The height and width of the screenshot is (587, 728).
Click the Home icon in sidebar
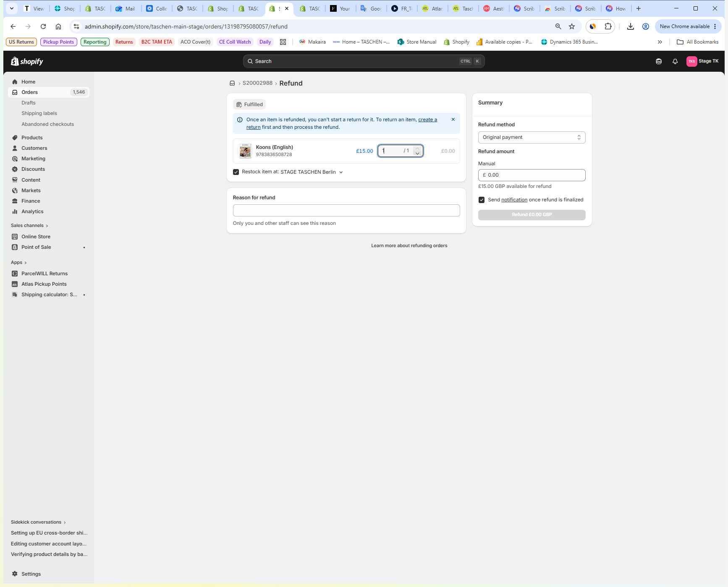(x=15, y=82)
